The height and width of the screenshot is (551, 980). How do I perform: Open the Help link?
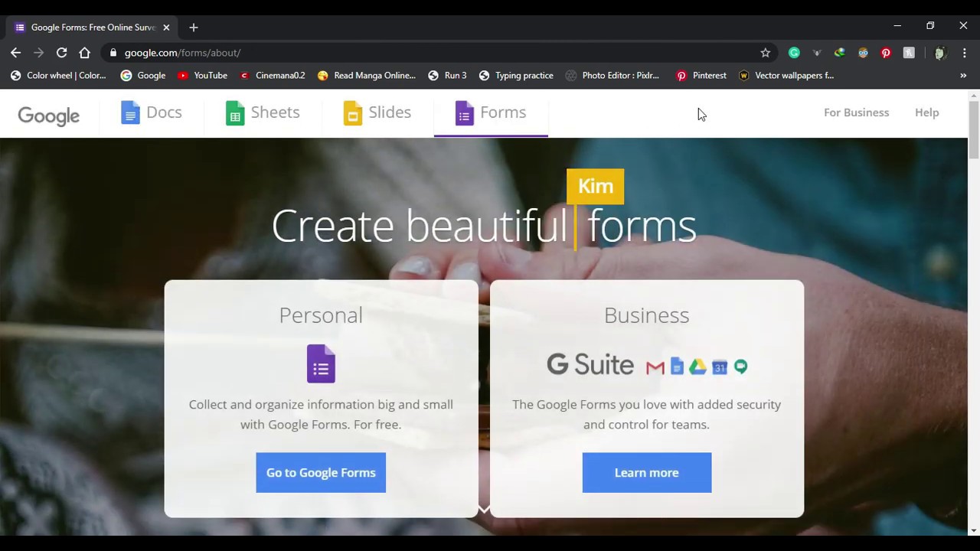click(x=926, y=112)
